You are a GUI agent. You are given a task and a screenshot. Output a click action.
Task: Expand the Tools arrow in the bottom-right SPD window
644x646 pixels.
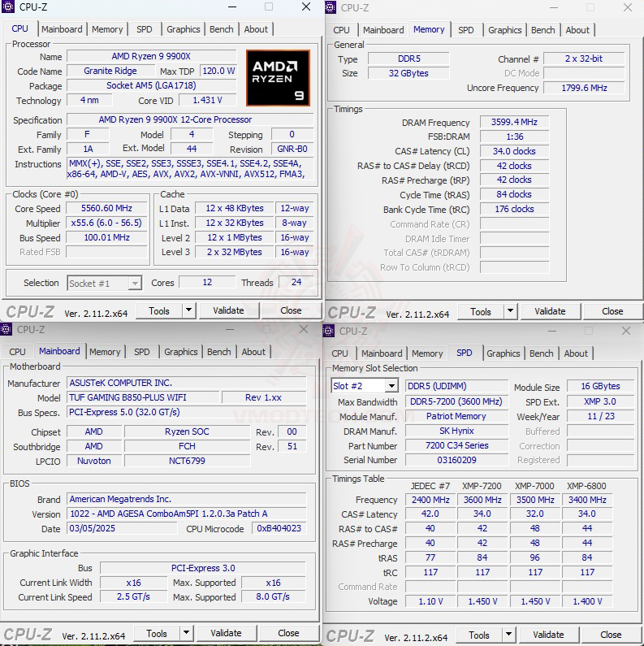(509, 634)
